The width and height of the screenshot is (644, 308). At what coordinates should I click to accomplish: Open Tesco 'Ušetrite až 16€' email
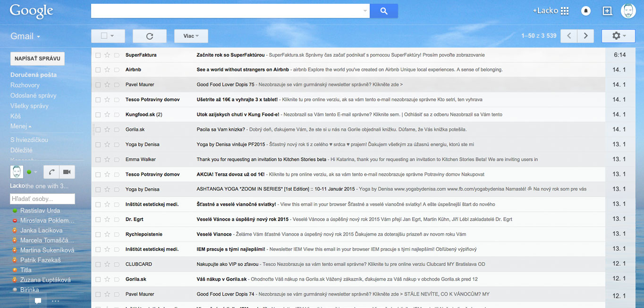pyautogui.click(x=348, y=100)
